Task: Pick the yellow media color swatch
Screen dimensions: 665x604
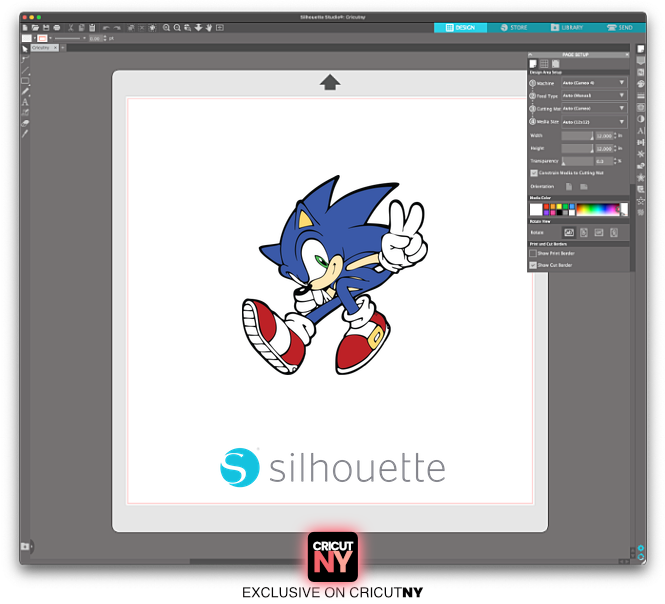Action: pos(559,207)
